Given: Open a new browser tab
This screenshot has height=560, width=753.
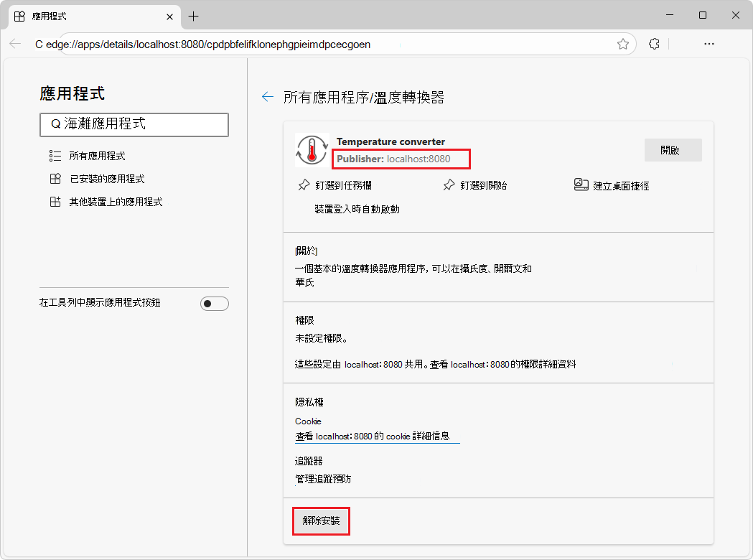Looking at the screenshot, I should (192, 16).
